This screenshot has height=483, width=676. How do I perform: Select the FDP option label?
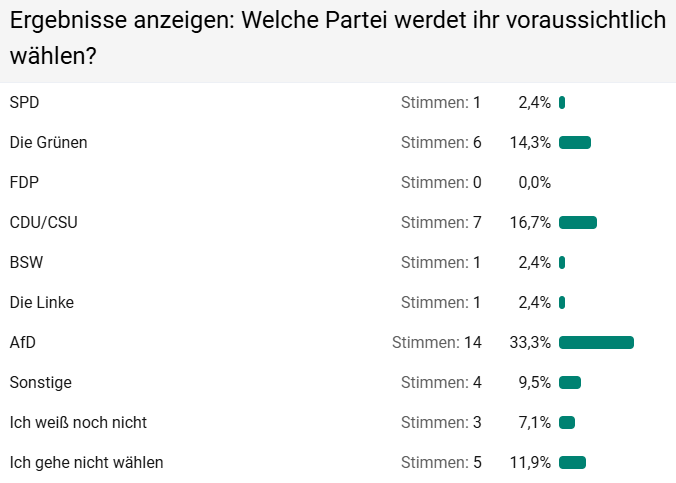pos(24,182)
